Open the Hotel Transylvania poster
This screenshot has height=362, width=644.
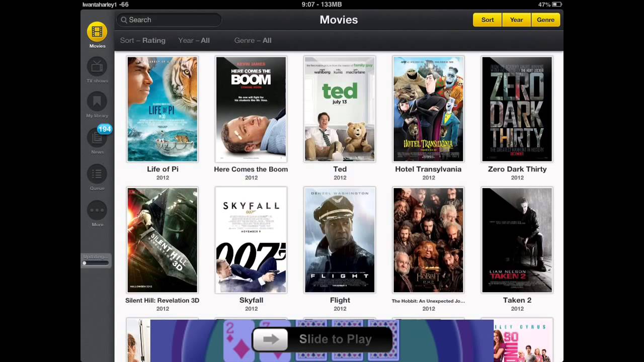428,109
